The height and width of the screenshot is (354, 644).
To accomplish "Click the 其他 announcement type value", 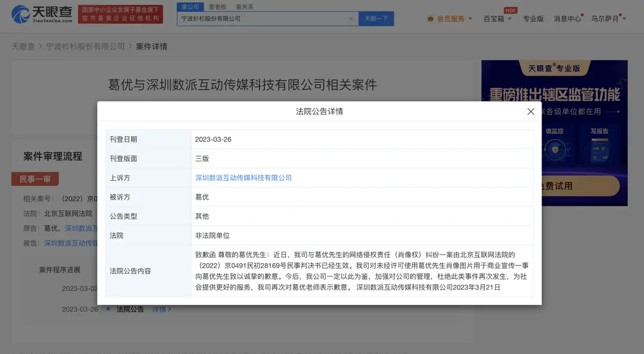I will (202, 217).
